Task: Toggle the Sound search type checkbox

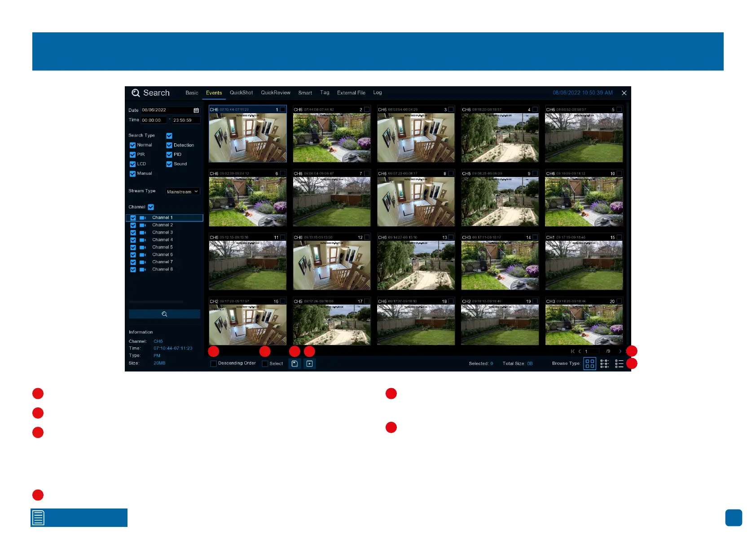Action: coord(169,164)
